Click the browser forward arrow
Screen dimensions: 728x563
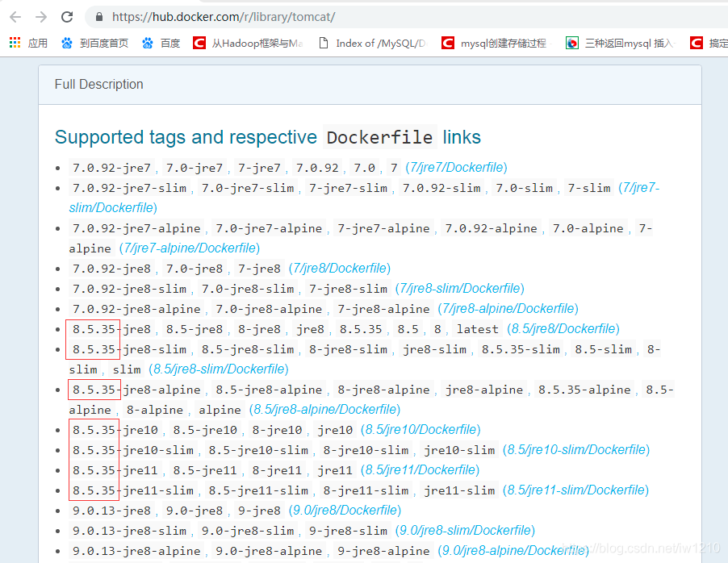[41, 17]
